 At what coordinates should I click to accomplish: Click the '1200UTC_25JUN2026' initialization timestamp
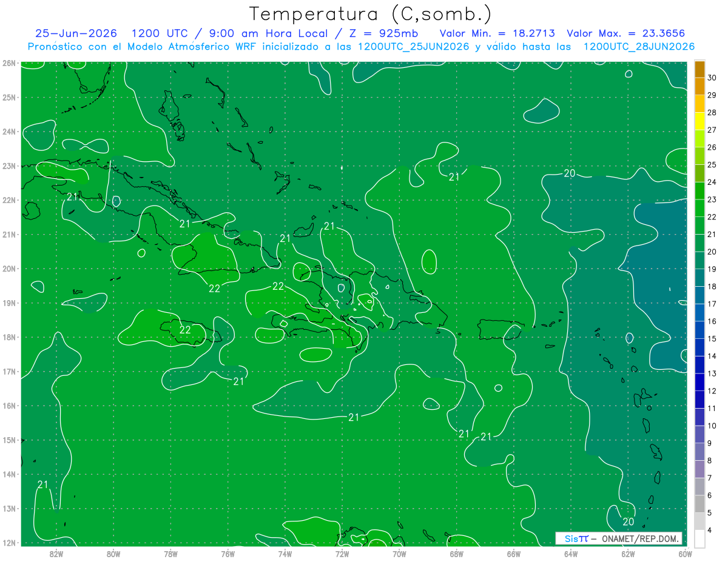413,47
